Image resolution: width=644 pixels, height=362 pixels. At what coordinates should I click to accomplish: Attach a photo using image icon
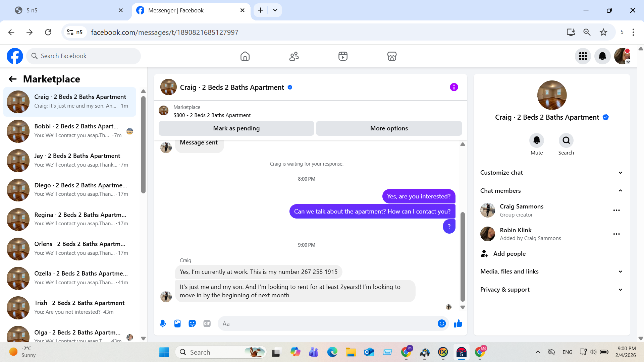pyautogui.click(x=177, y=323)
